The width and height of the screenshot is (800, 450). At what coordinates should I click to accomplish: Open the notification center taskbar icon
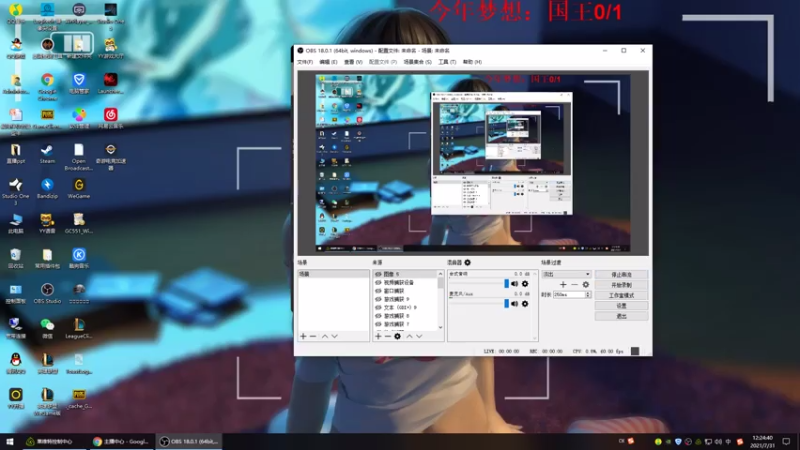pos(786,441)
